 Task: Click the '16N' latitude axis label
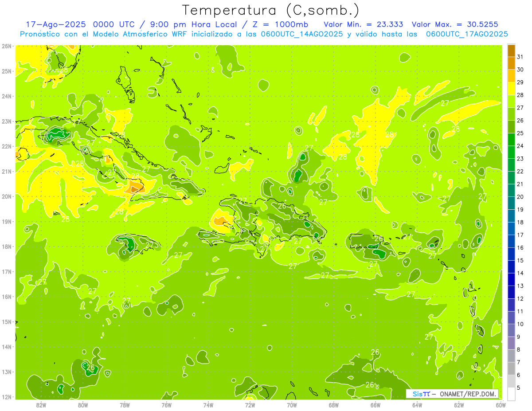(6, 296)
